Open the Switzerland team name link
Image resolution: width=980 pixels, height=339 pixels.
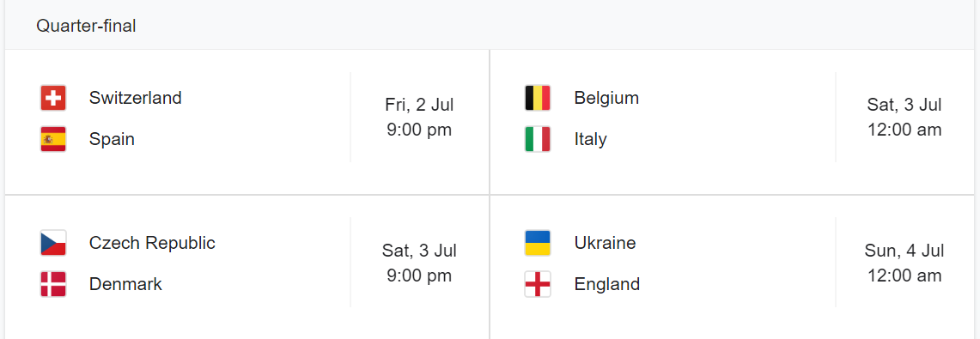(136, 98)
